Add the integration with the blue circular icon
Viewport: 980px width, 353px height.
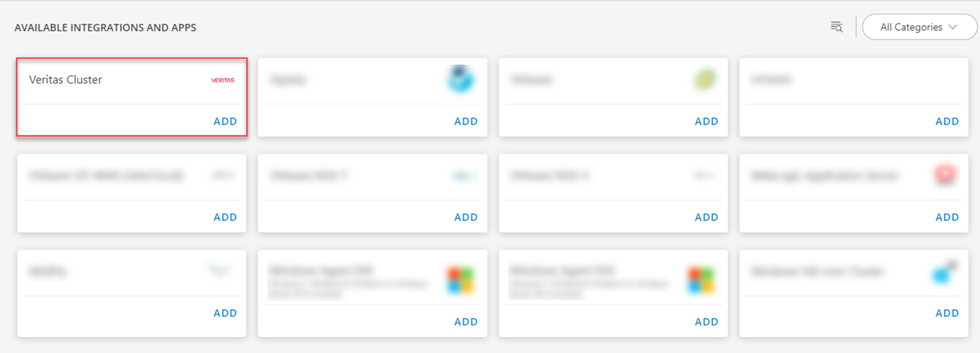point(466,121)
